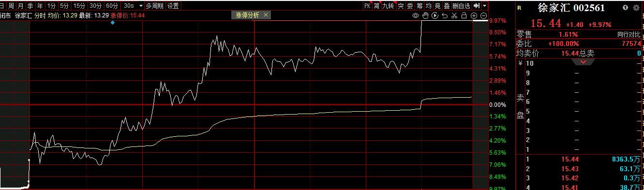
Task: Click the info circle icon beside 002561
Action: pos(625,8)
